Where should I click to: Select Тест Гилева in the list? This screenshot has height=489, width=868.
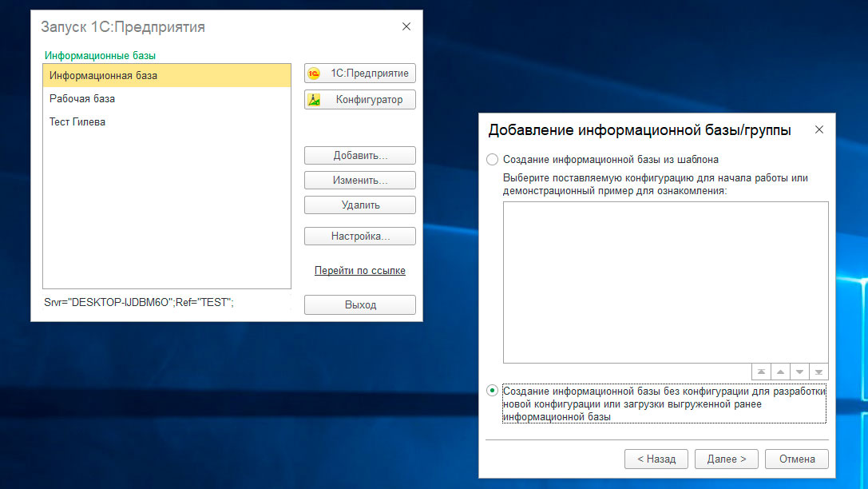pos(167,121)
